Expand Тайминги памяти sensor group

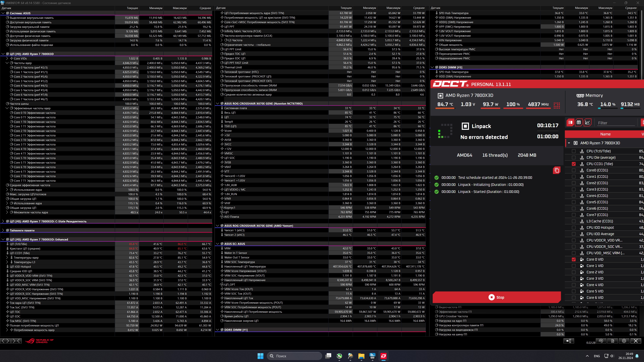pos(3,230)
